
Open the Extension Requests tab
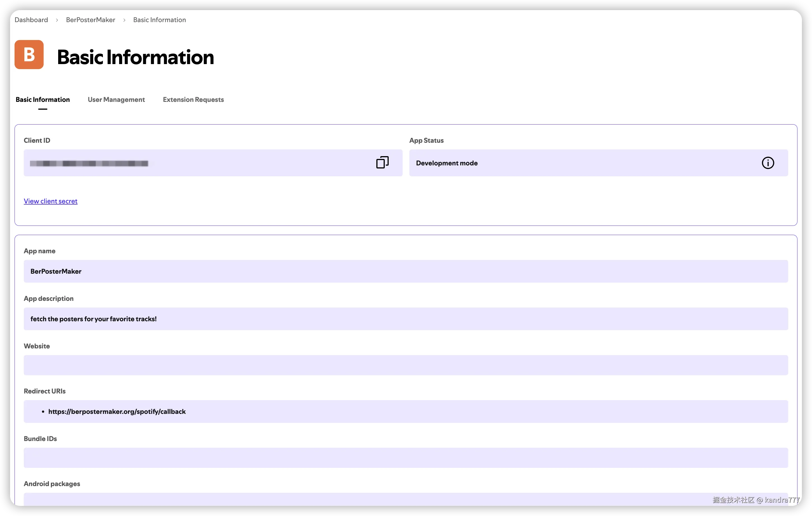(x=193, y=100)
